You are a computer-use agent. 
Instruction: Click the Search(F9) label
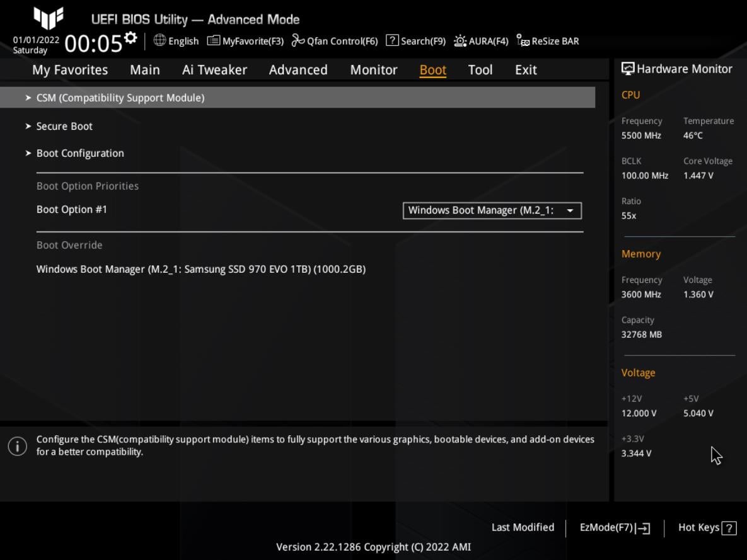coord(423,42)
